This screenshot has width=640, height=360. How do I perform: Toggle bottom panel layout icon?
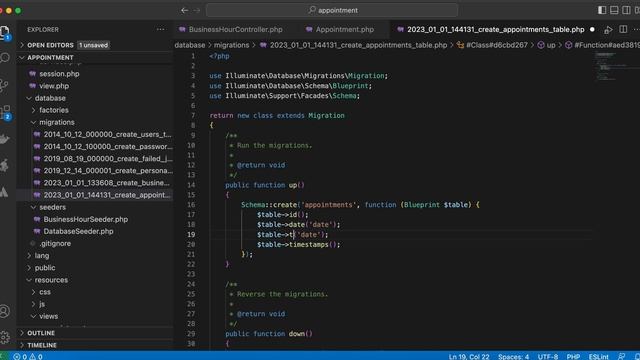(614, 10)
